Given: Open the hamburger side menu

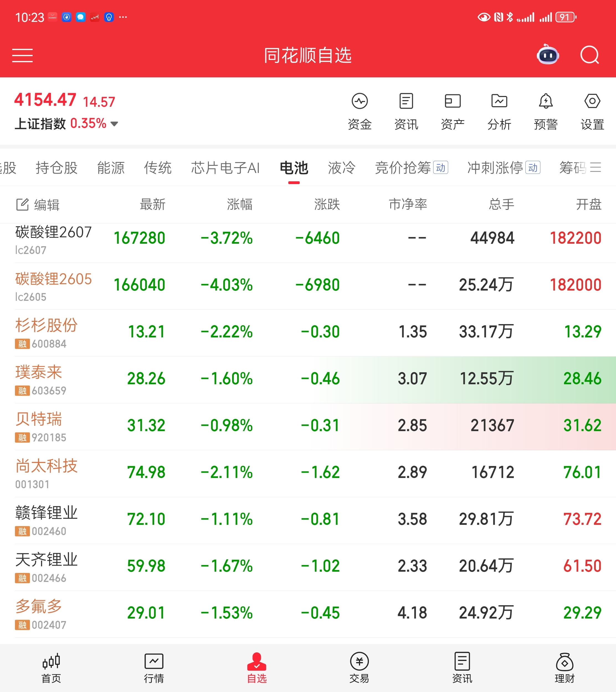Looking at the screenshot, I should (22, 55).
